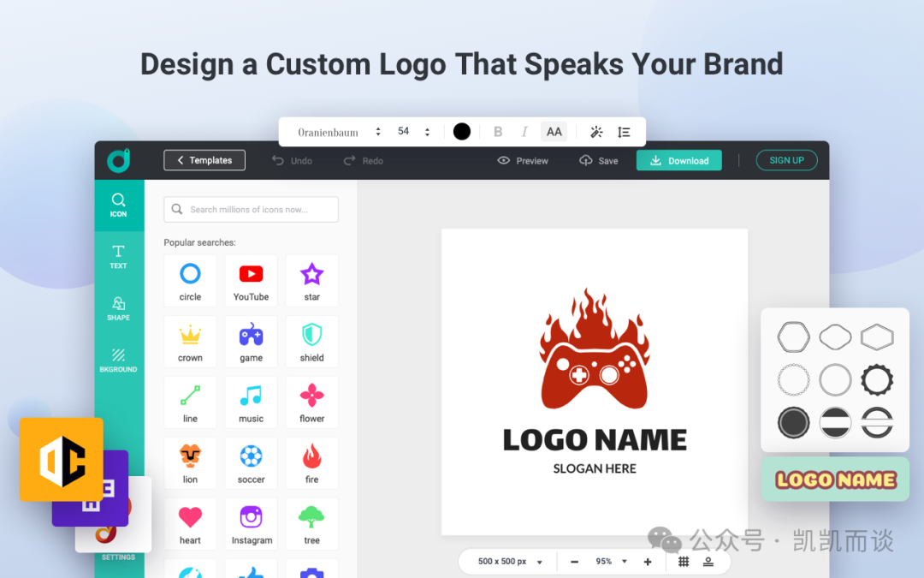
Task: Toggle uppercase AA text option
Action: coord(554,132)
